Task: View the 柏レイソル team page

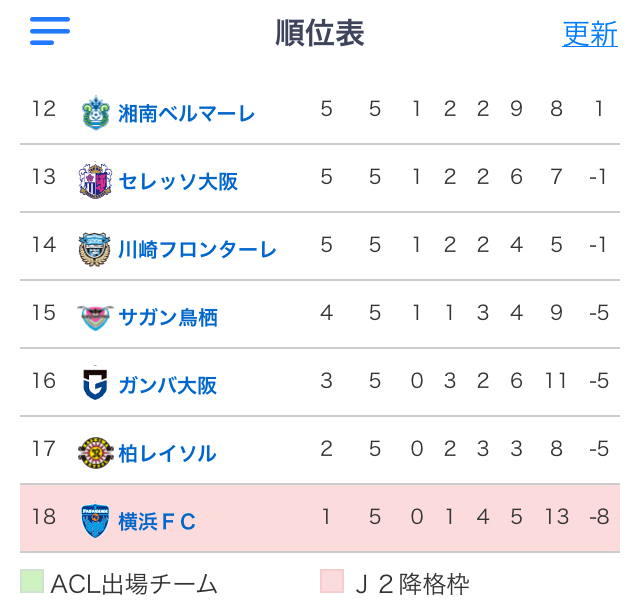Action: coord(167,453)
